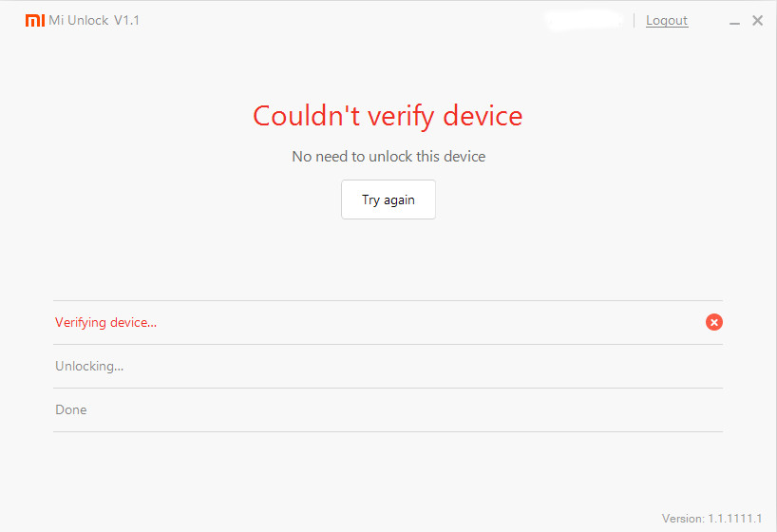Click the orange Mi logo icon

(x=35, y=20)
